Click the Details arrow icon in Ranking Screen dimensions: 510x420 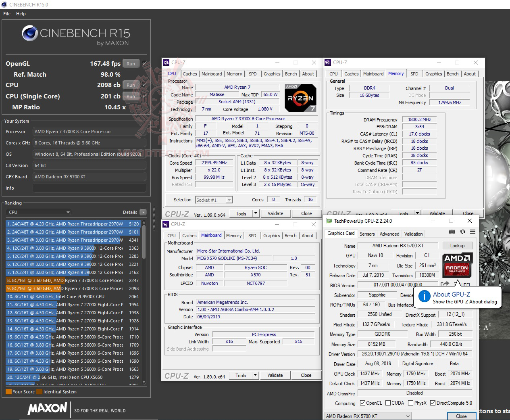[143, 212]
